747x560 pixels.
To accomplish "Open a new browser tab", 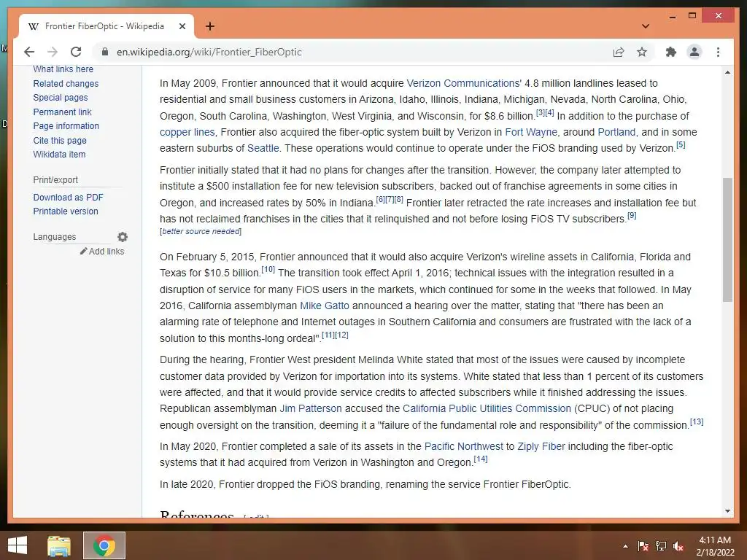I will (210, 26).
